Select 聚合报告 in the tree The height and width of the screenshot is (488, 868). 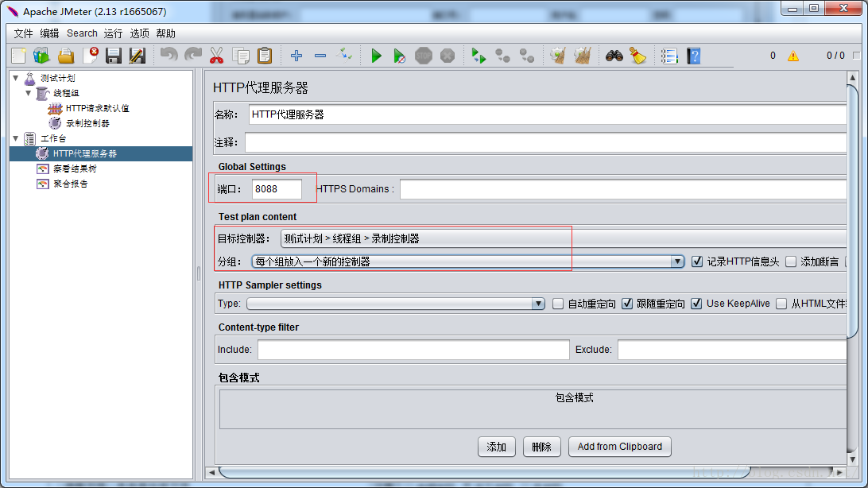(70, 184)
